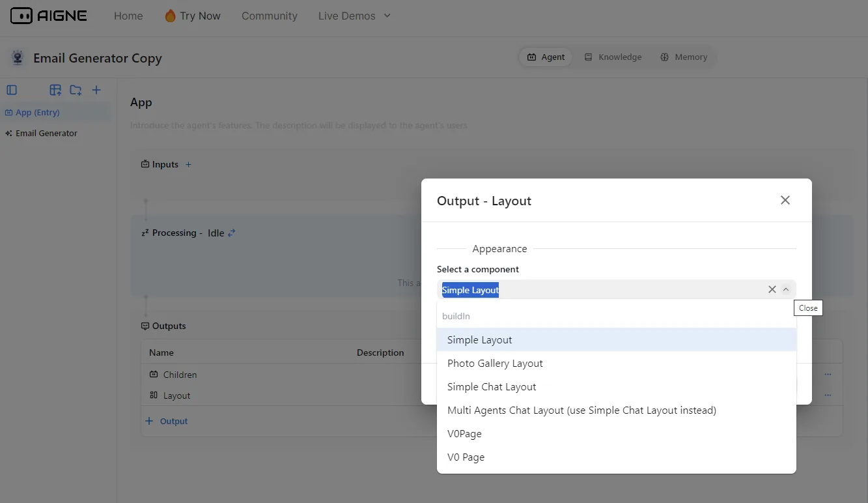
Task: Collapse the component dropdown chevron
Action: 786,289
